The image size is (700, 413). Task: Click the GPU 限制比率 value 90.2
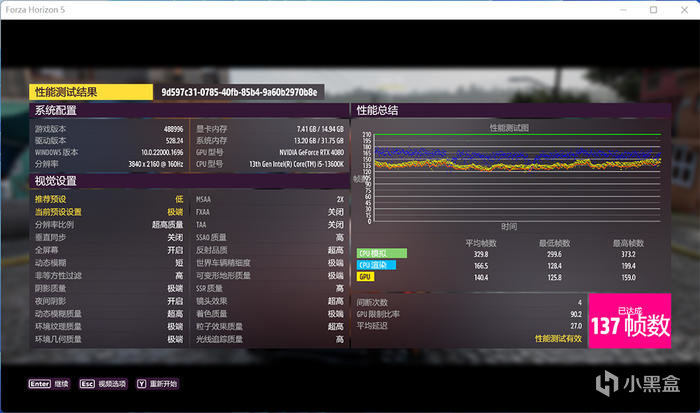point(576,314)
